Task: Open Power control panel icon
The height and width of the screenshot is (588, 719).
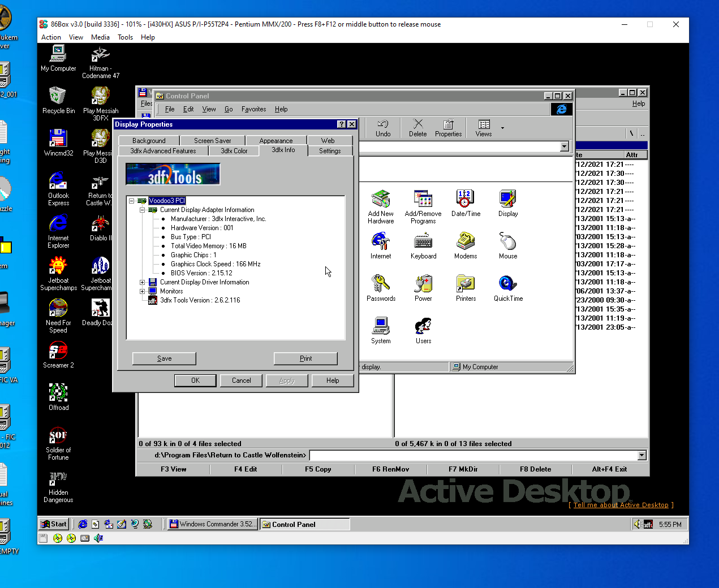Action: tap(423, 288)
